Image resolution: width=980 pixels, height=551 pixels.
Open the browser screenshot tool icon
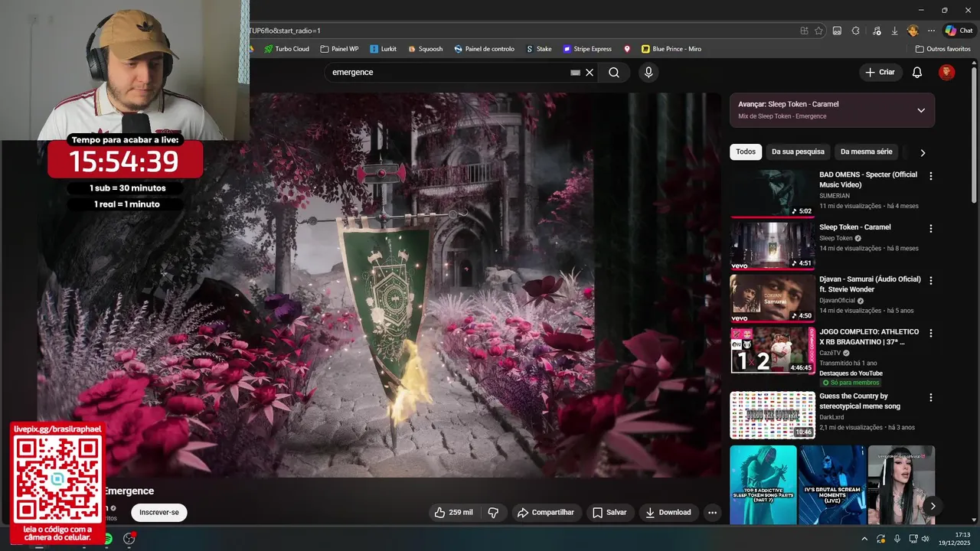coord(837,31)
